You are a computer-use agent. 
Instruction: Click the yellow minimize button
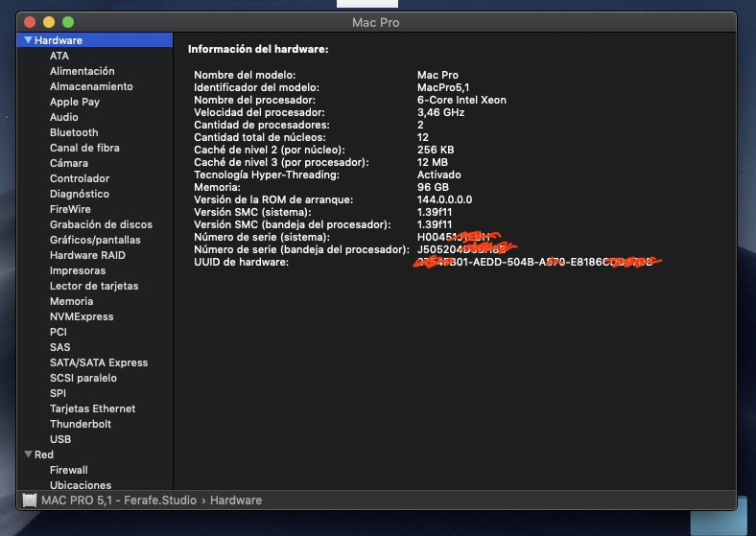pyautogui.click(x=49, y=22)
